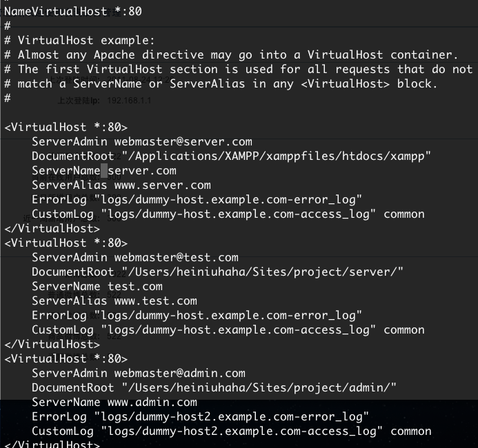Viewport: 478px width, 448px height.
Task: Click the first closing VirtualHost tag
Action: tap(52, 228)
